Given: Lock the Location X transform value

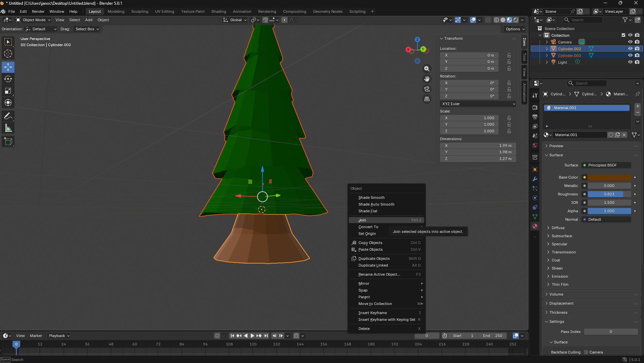Looking at the screenshot, I should pyautogui.click(x=509, y=55).
